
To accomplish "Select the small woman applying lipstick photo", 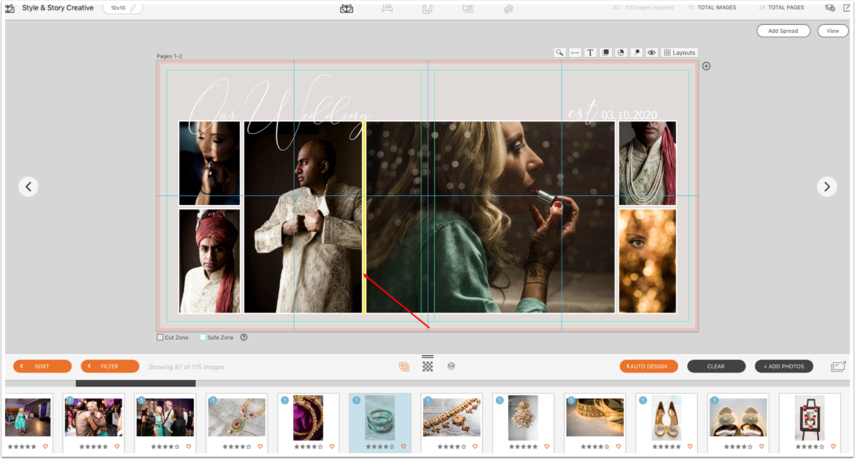I will click(x=209, y=163).
